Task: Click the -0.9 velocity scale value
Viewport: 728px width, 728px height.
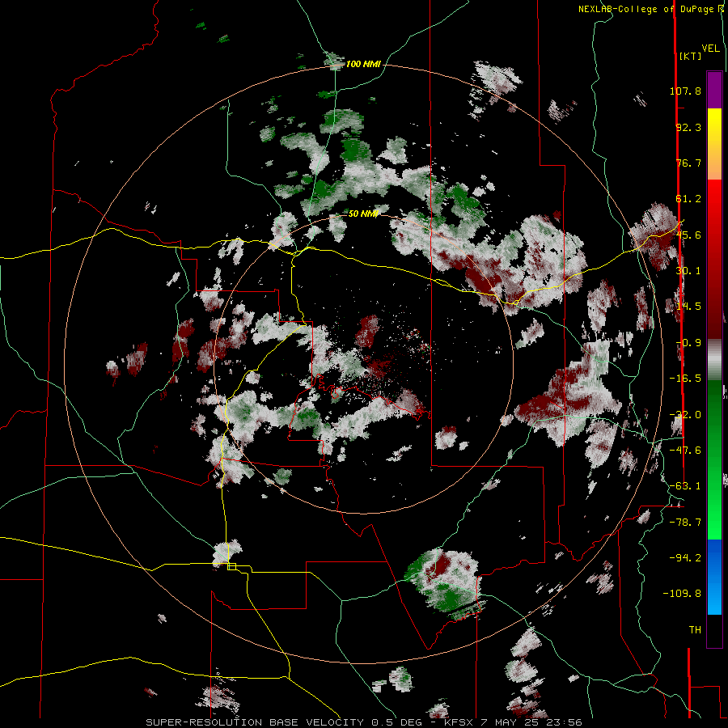Action: pyautogui.click(x=688, y=343)
